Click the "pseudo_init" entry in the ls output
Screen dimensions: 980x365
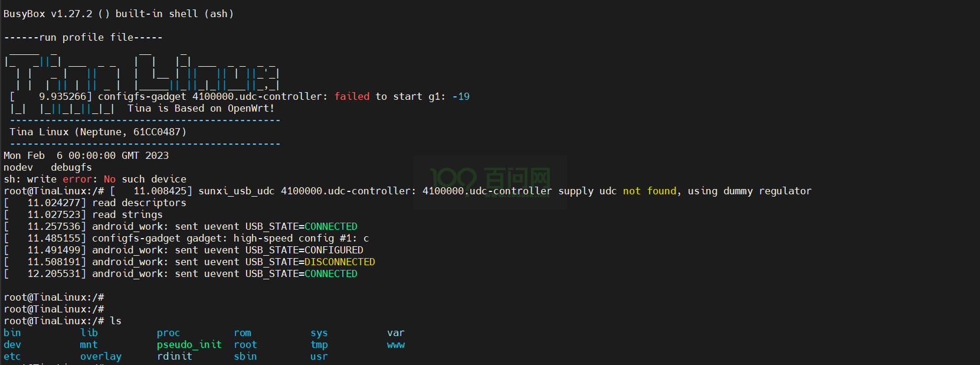coord(189,344)
